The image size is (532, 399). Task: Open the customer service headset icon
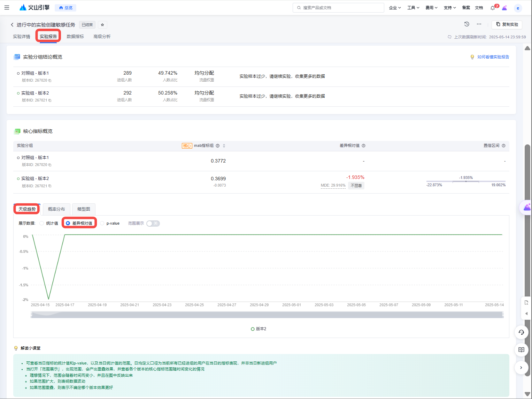pos(522,332)
